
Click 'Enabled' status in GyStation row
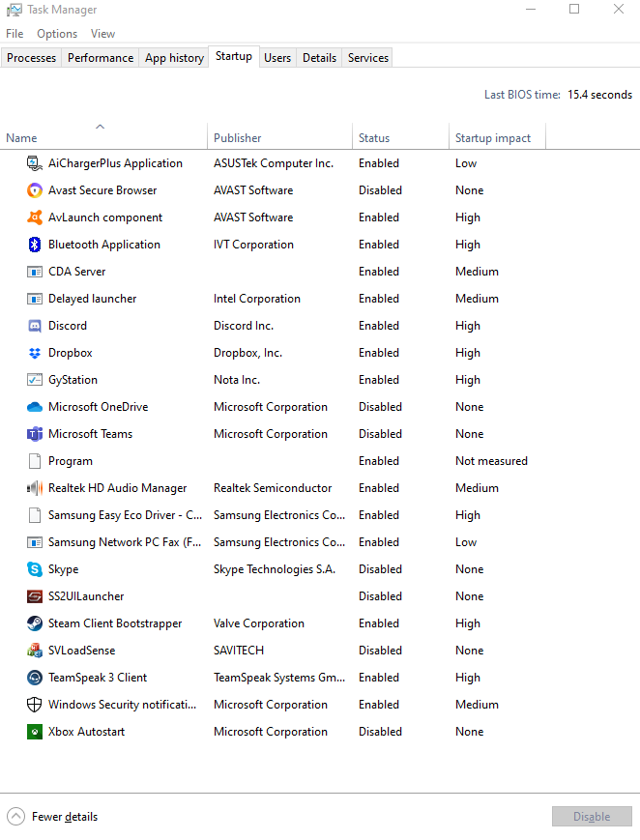(379, 380)
